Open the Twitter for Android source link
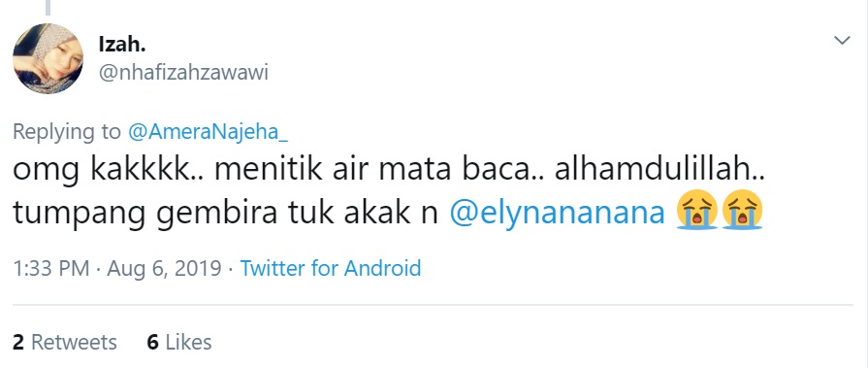The image size is (868, 368). [x=331, y=268]
